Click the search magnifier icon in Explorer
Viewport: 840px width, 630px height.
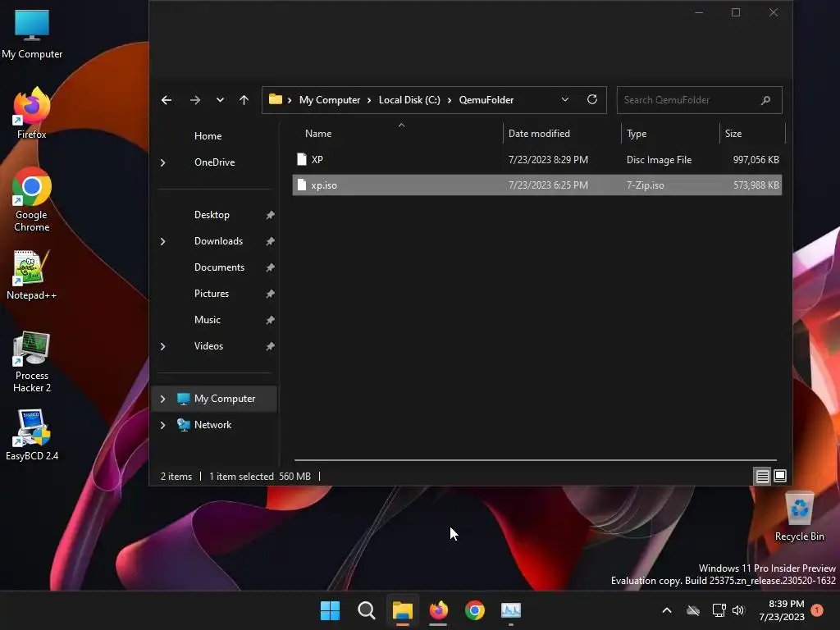pyautogui.click(x=765, y=100)
